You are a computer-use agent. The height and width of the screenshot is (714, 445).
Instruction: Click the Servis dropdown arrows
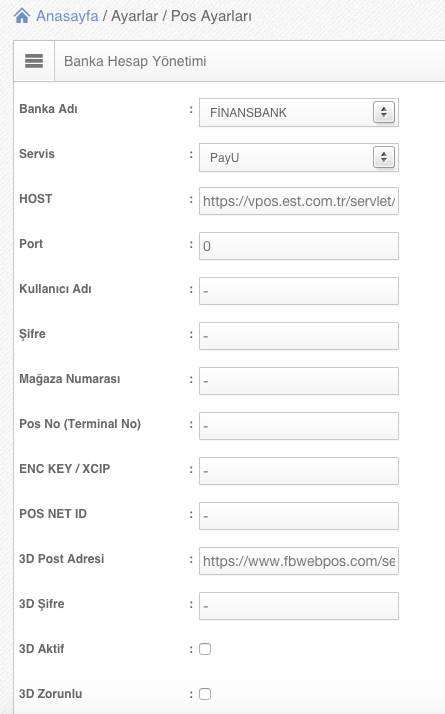pos(384,157)
